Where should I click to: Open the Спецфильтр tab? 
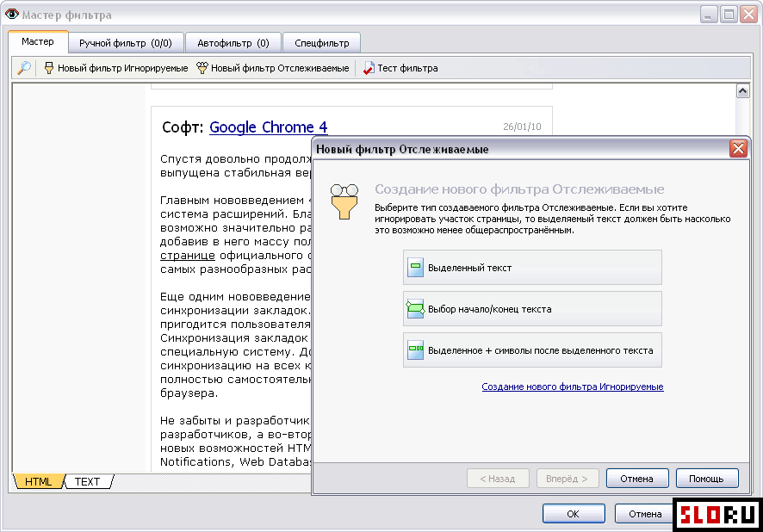[321, 43]
